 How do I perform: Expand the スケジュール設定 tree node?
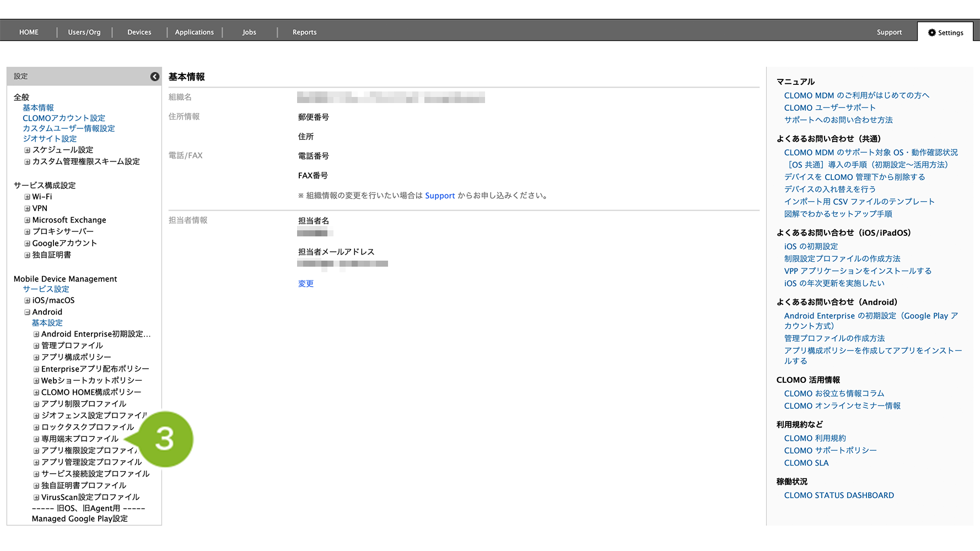point(27,150)
